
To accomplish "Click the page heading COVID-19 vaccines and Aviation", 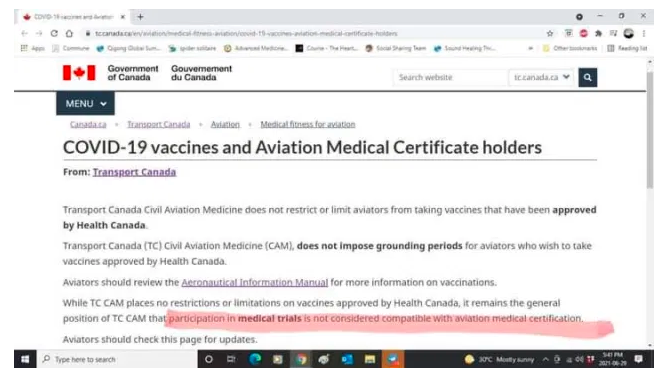I will [x=302, y=148].
